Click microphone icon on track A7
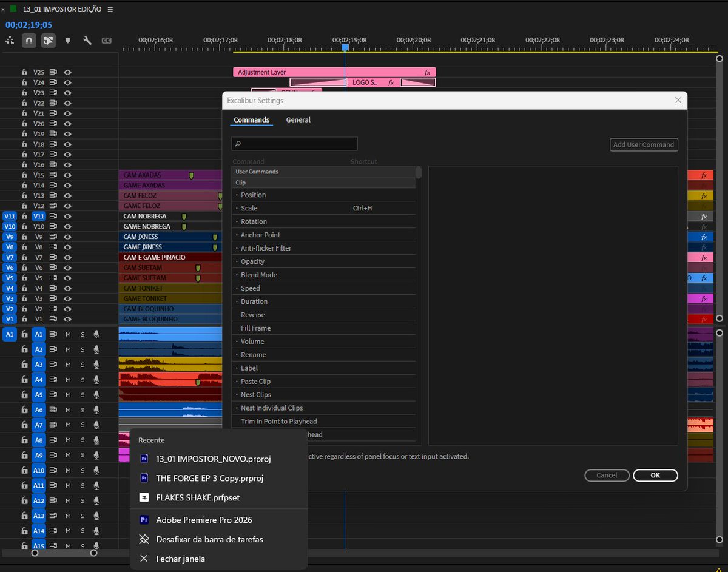 [96, 425]
